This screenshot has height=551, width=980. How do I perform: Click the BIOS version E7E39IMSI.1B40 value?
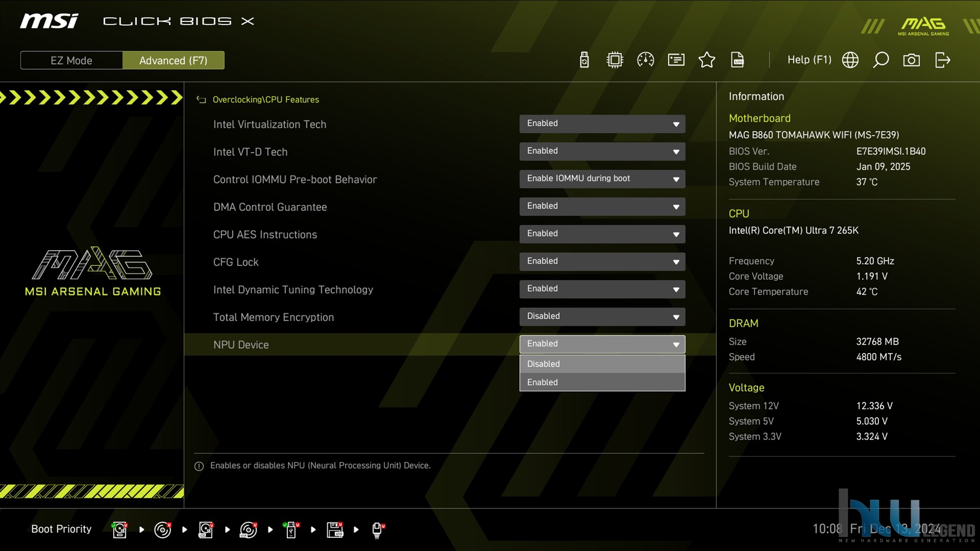(891, 151)
